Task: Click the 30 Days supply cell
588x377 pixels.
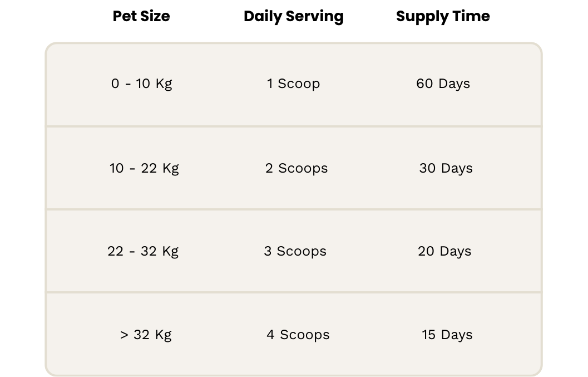Action: pyautogui.click(x=446, y=168)
